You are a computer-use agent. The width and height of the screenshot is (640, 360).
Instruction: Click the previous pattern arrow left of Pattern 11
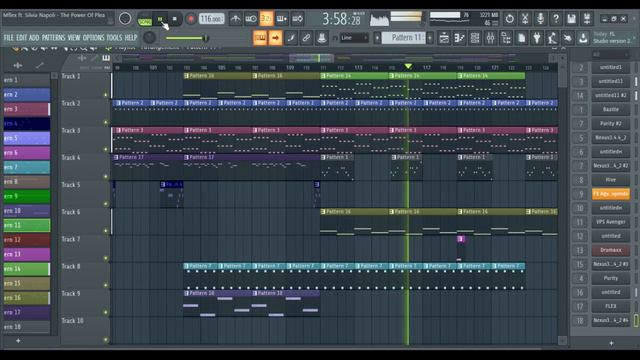click(377, 38)
